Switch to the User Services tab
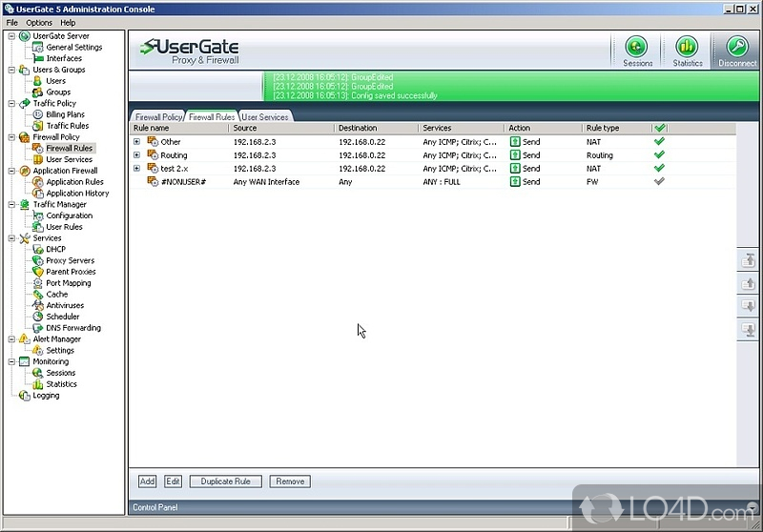 [265, 116]
